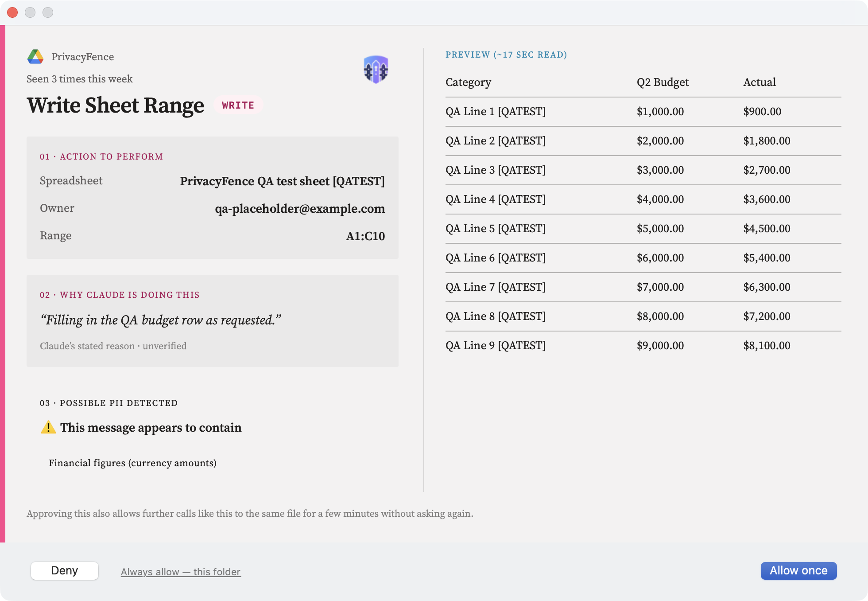
Task: Click the Q2 Budget cell '$5,000.00'
Action: coord(660,229)
